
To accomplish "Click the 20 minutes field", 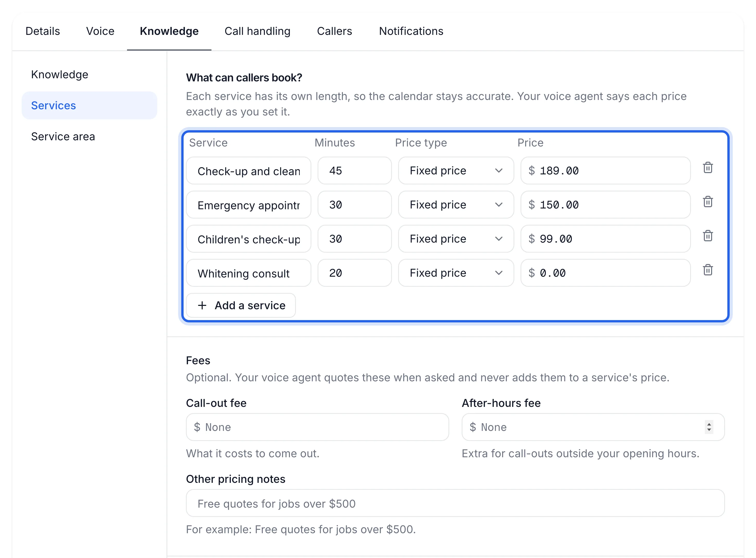I will (355, 273).
